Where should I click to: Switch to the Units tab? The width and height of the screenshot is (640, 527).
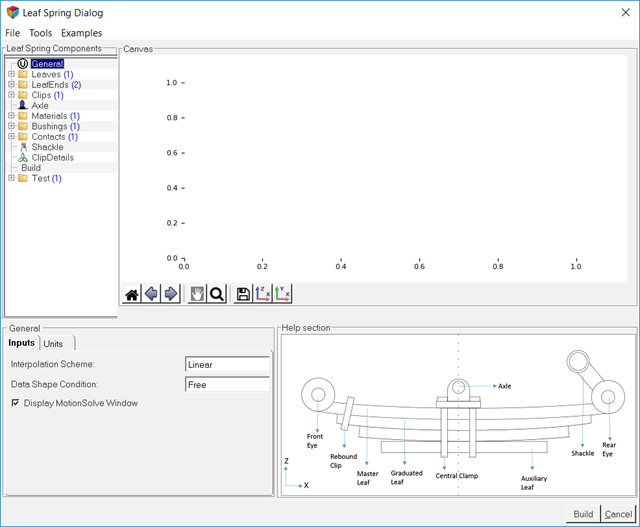click(53, 343)
